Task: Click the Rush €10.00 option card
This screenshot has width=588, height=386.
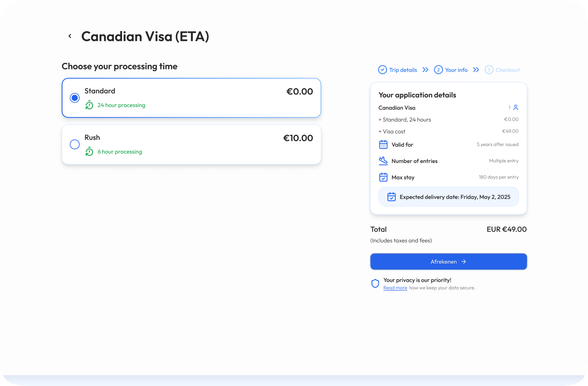Action: 191,144
